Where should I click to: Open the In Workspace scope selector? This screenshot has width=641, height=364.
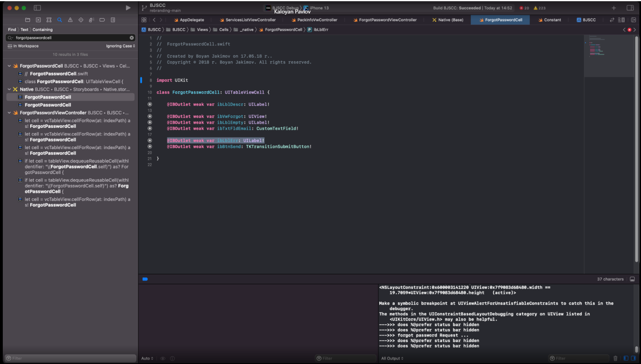coord(23,46)
